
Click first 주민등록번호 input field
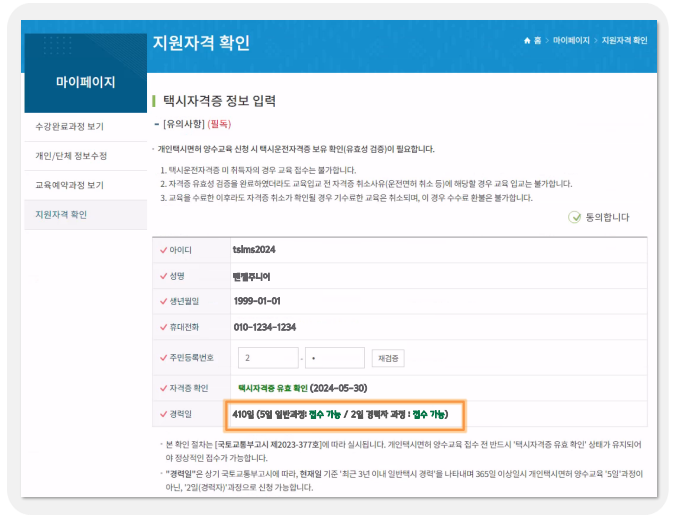[268, 358]
